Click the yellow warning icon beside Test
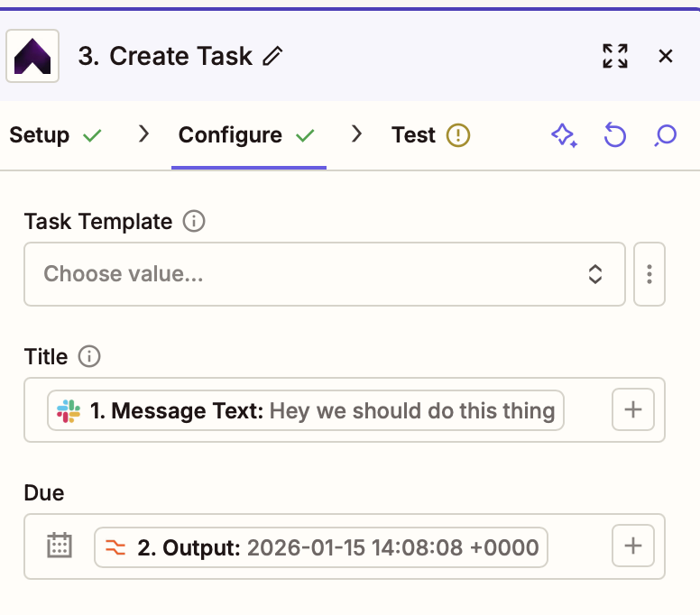 (x=458, y=135)
